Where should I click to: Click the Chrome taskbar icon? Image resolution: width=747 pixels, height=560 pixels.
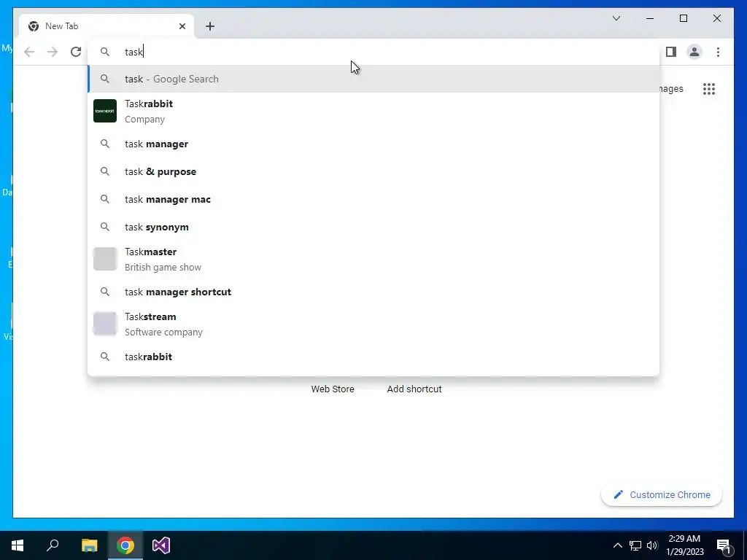coord(125,545)
